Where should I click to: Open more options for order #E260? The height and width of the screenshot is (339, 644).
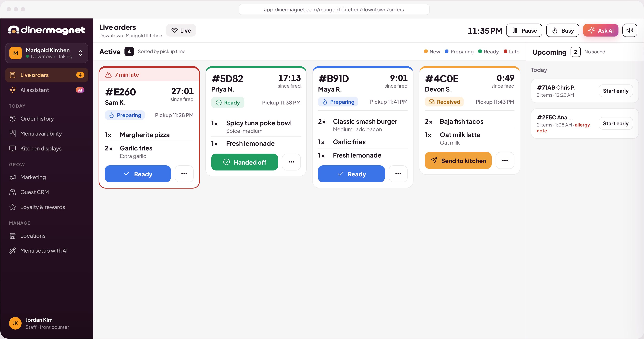pyautogui.click(x=184, y=174)
